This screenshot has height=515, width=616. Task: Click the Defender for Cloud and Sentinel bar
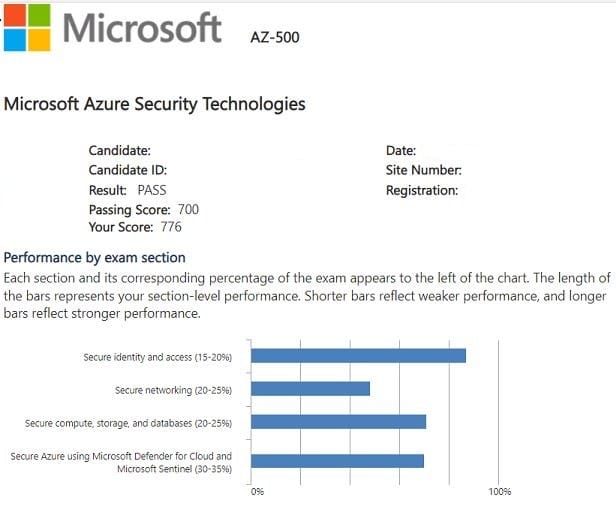click(x=337, y=461)
